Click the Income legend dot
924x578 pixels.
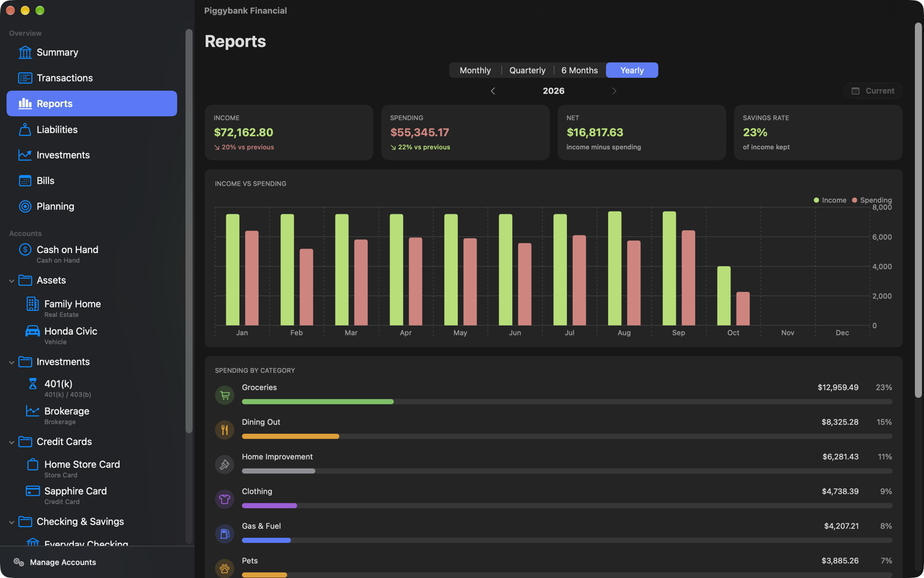pyautogui.click(x=816, y=201)
